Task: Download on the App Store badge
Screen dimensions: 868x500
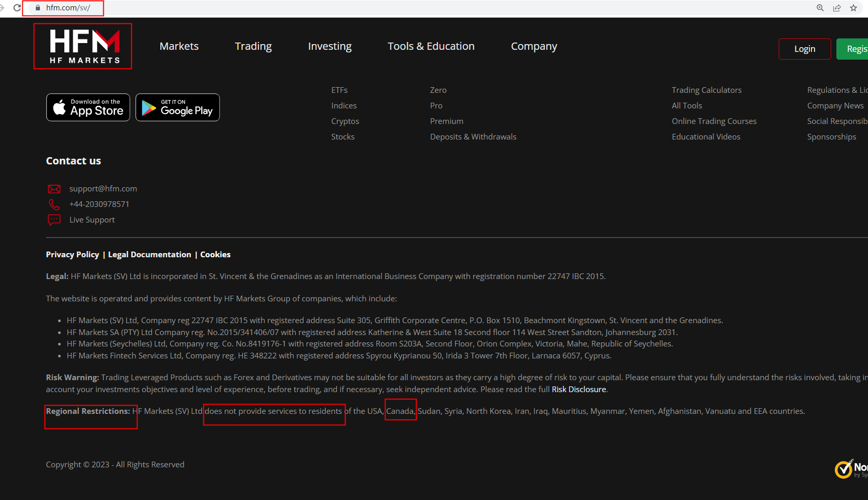Action: click(88, 107)
